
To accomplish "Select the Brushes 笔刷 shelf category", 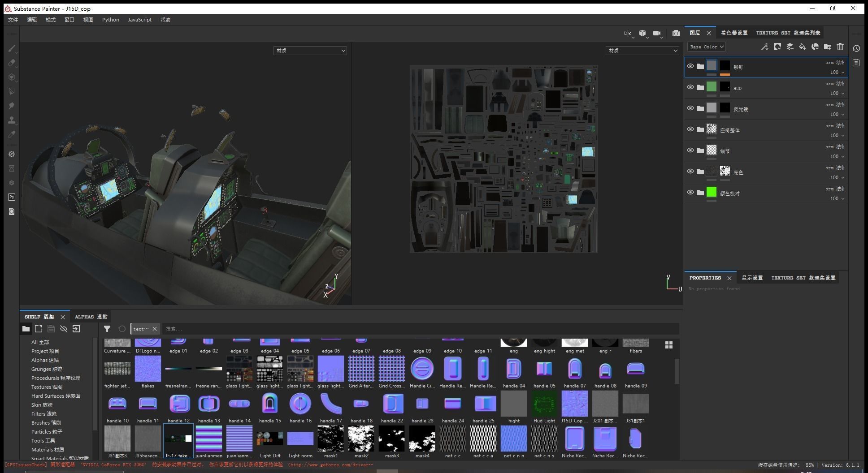I will point(46,423).
